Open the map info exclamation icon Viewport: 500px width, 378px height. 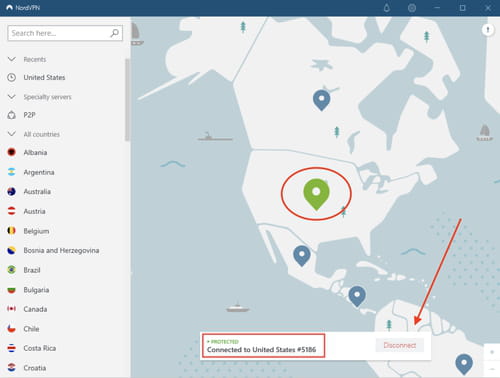click(488, 30)
